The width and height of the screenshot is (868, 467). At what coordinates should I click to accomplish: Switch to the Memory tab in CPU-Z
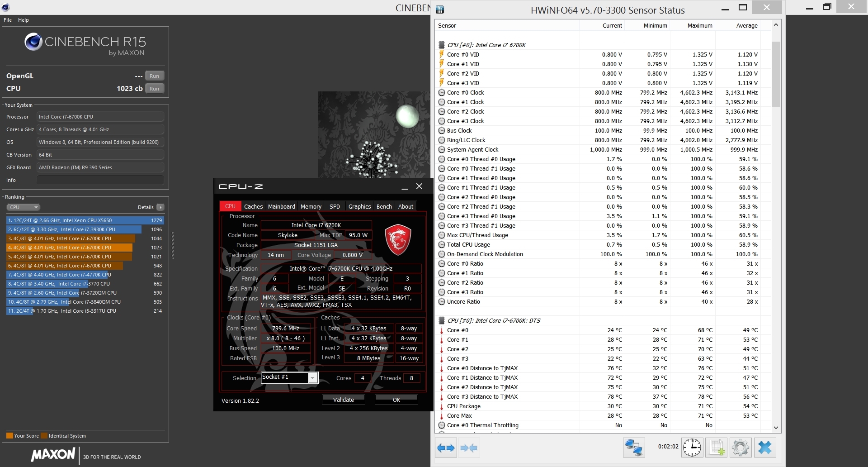click(x=311, y=206)
